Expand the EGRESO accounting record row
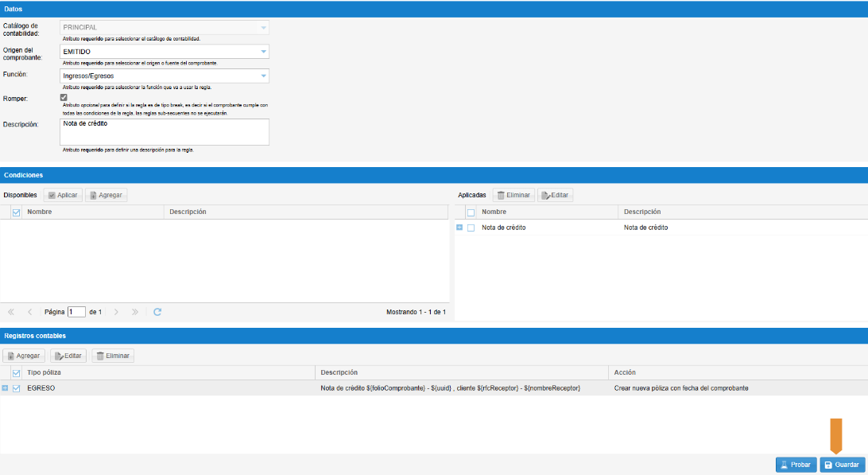This screenshot has width=868, height=475. point(5,388)
